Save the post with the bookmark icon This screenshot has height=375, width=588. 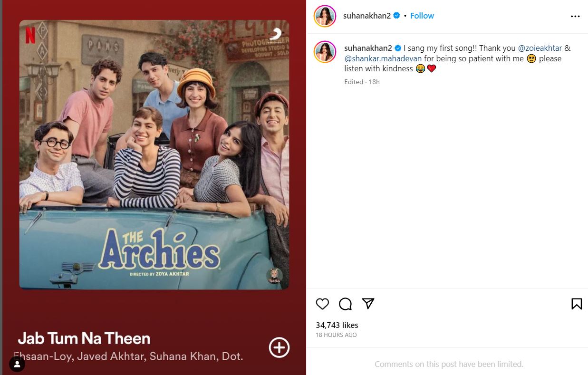[576, 304]
